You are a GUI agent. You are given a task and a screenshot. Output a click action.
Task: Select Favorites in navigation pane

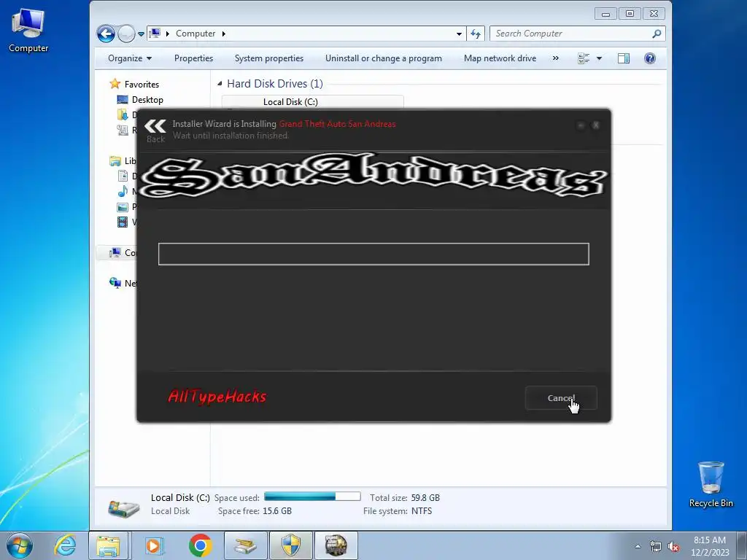point(142,85)
